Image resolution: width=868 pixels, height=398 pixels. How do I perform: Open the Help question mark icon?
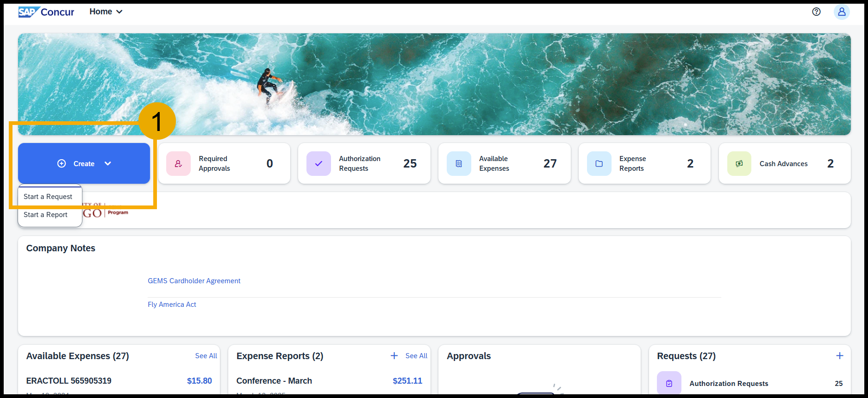817,12
